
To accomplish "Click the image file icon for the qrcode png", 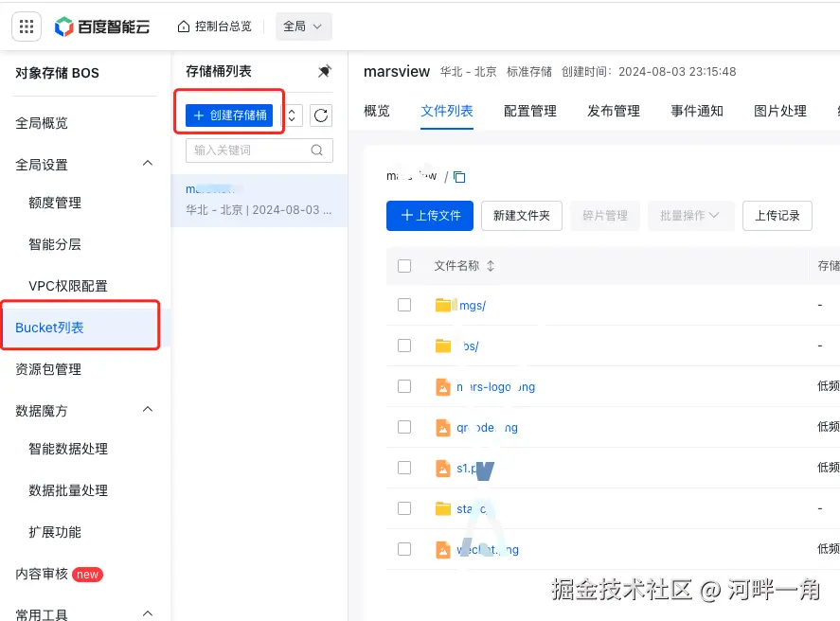I will coord(443,427).
